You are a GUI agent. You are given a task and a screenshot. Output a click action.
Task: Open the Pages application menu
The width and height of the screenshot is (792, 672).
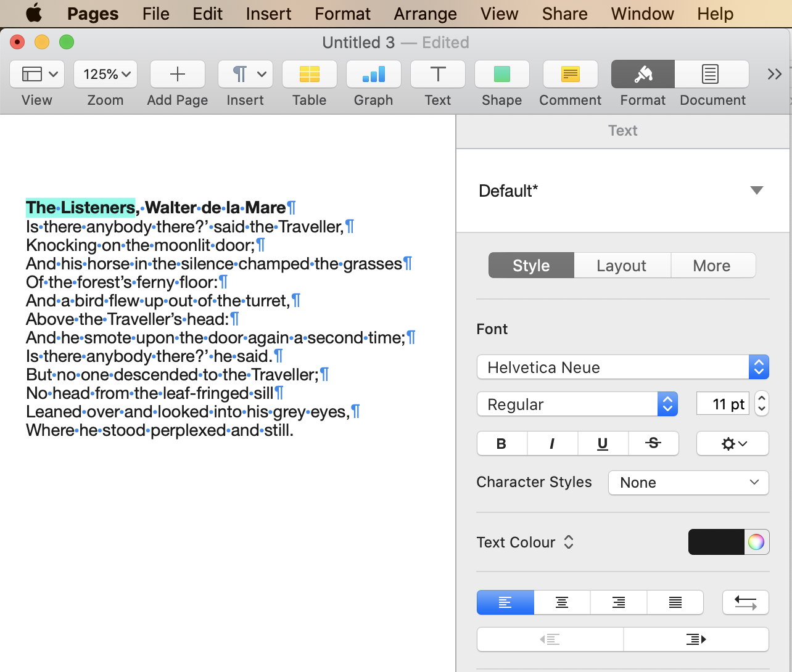(x=93, y=14)
